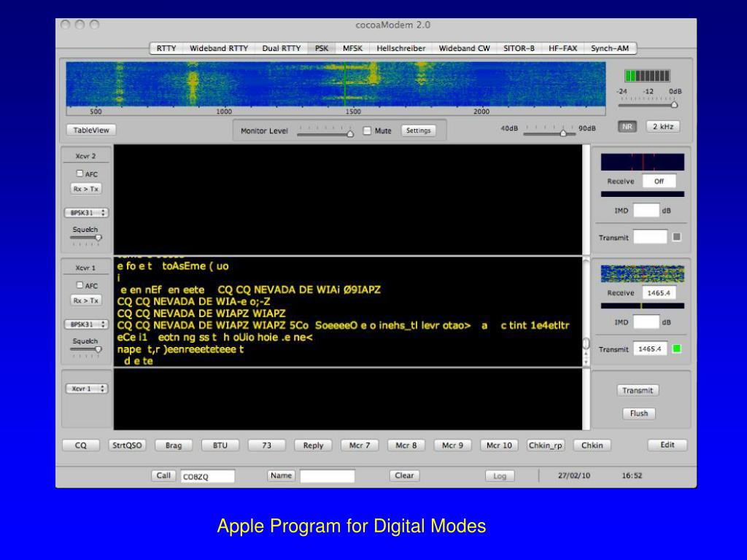Select the Hellschreiber tab

(x=400, y=48)
